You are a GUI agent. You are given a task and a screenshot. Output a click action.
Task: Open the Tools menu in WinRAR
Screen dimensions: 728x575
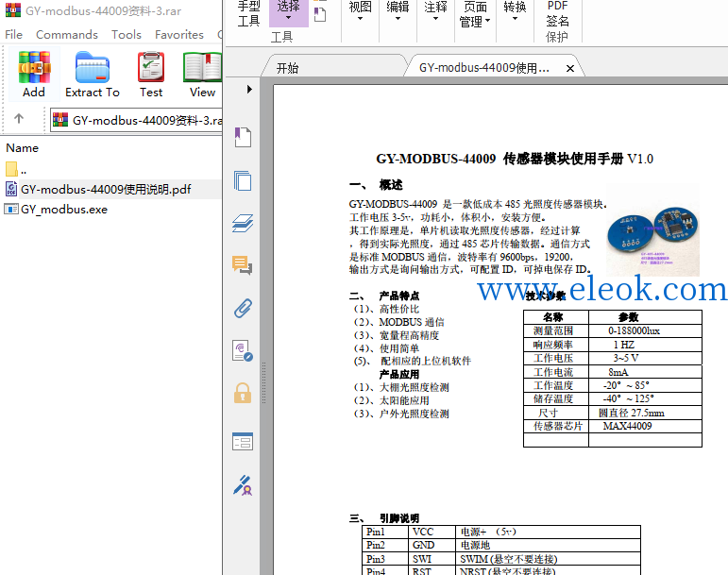127,35
